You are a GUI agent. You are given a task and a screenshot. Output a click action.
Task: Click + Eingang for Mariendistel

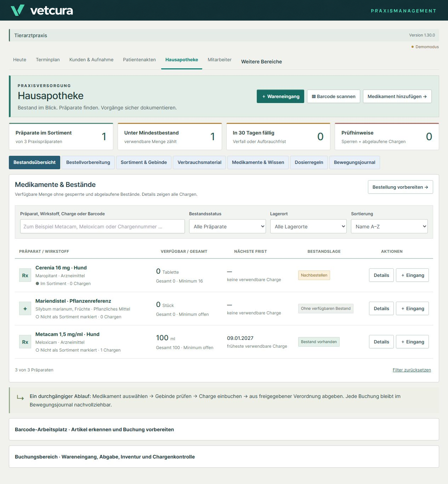(413, 308)
